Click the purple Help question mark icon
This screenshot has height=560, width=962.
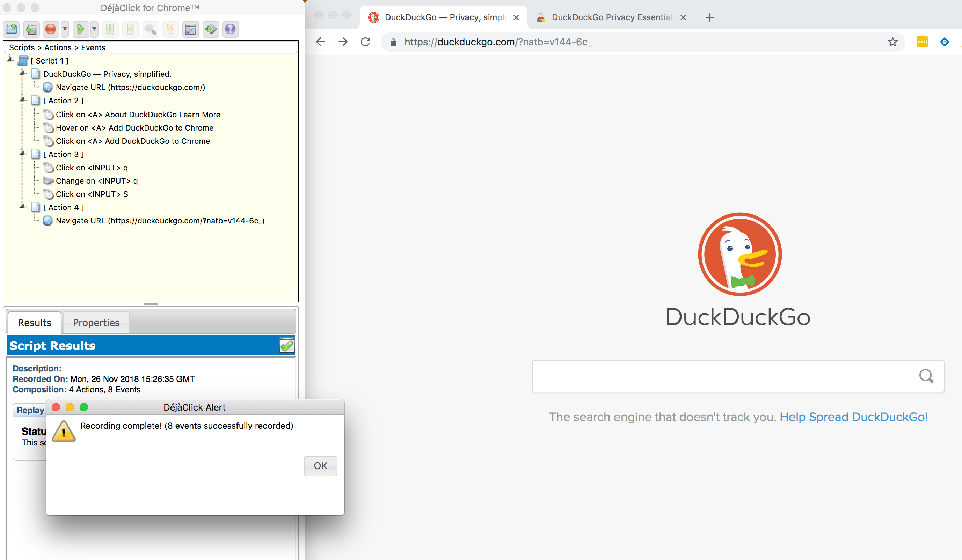point(230,29)
